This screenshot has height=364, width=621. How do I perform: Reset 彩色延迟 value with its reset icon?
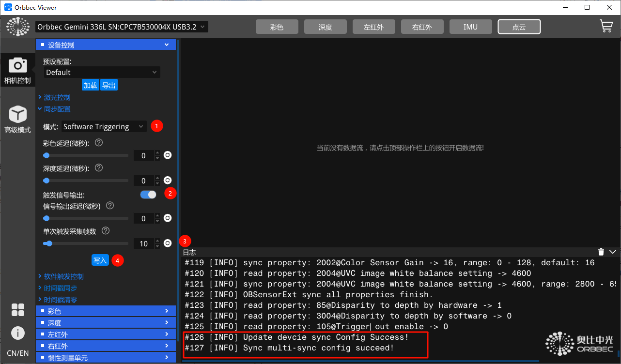click(168, 155)
